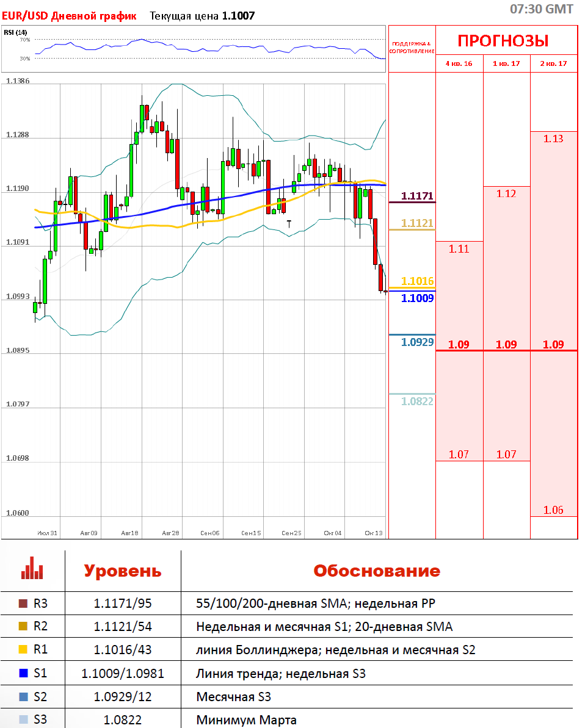Viewport: 585px width, 728px height.
Task: Click the 1.0822 support level label
Action: pos(417,401)
